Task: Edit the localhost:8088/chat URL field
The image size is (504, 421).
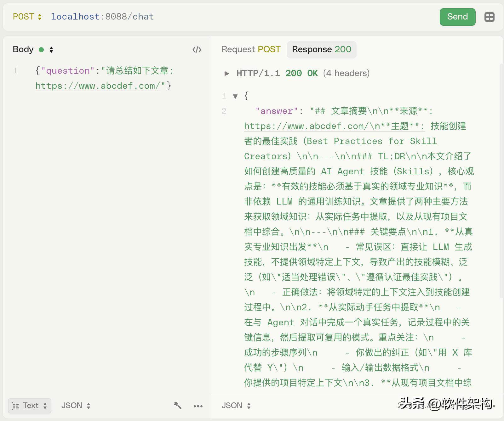Action: [102, 17]
